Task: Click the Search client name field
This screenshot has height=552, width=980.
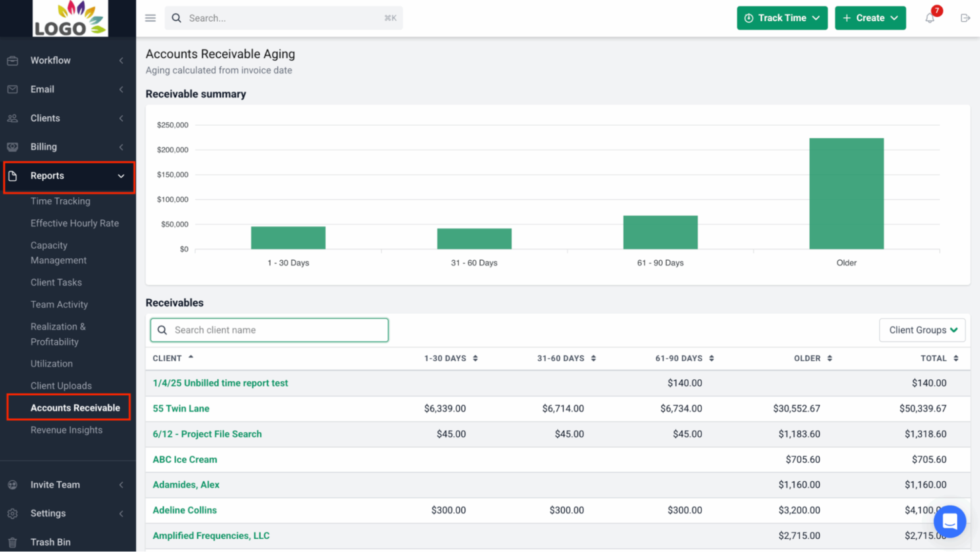Action: point(269,330)
